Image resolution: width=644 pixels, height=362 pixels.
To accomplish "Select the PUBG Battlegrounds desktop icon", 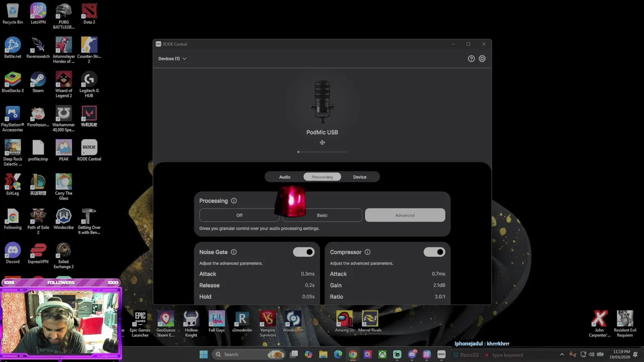I will 63,16.
